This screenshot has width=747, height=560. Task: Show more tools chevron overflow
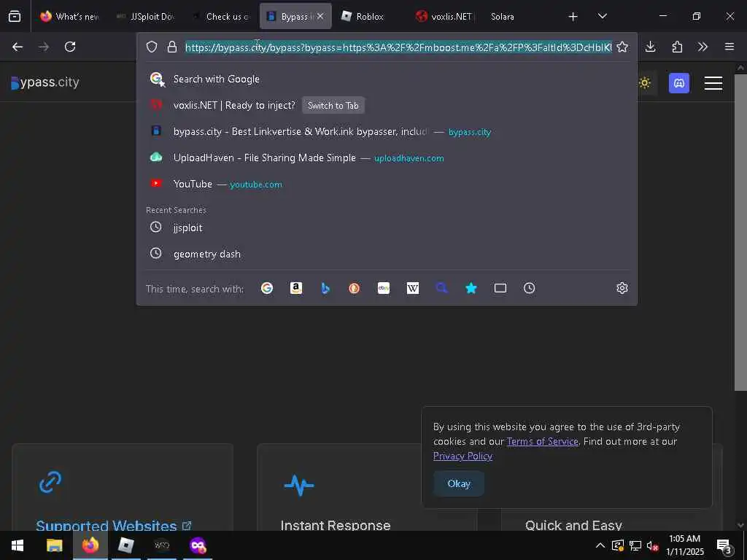point(703,47)
